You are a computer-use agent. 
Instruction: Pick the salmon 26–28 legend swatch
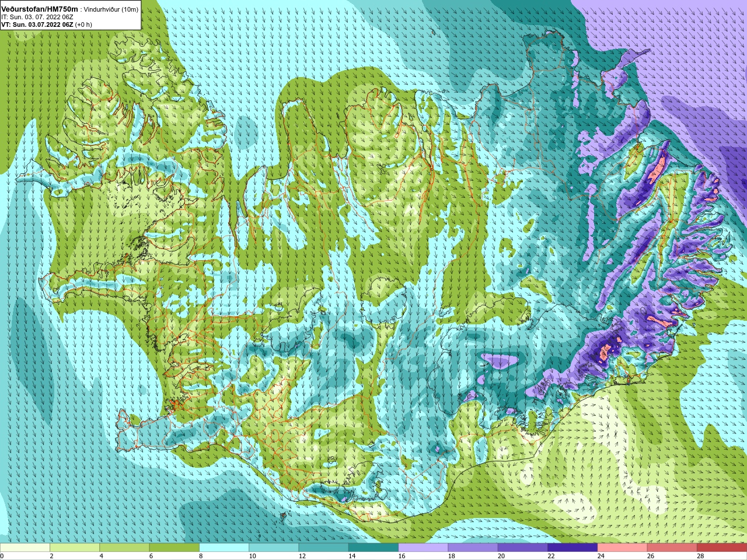coord(672,548)
